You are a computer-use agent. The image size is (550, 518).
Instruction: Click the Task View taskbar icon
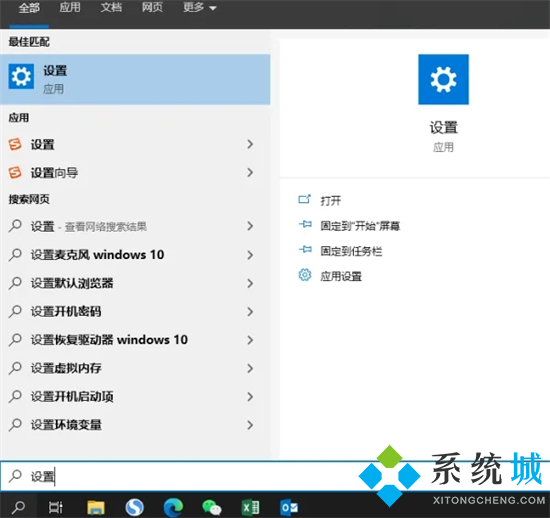(55, 507)
